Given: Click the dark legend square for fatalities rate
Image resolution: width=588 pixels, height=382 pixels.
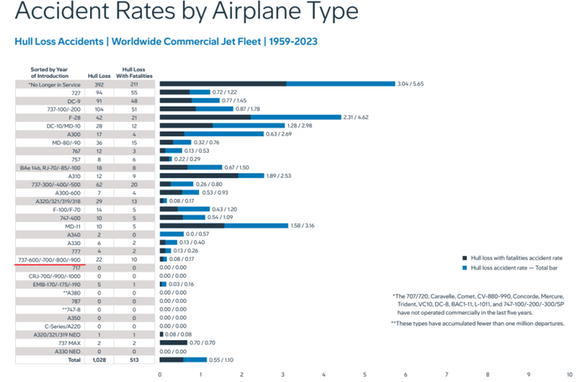Looking at the screenshot, I should coord(465,259).
